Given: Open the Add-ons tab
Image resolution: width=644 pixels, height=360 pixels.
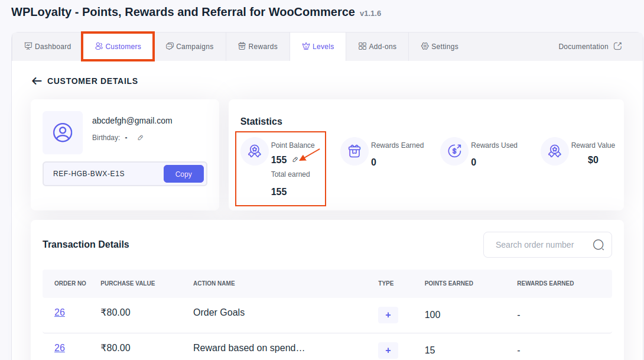Looking at the screenshot, I should [x=377, y=47].
